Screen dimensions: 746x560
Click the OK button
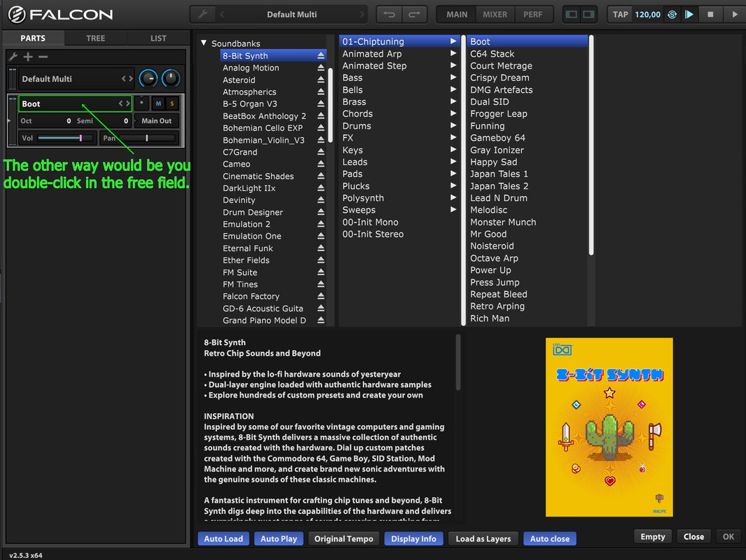click(x=728, y=537)
